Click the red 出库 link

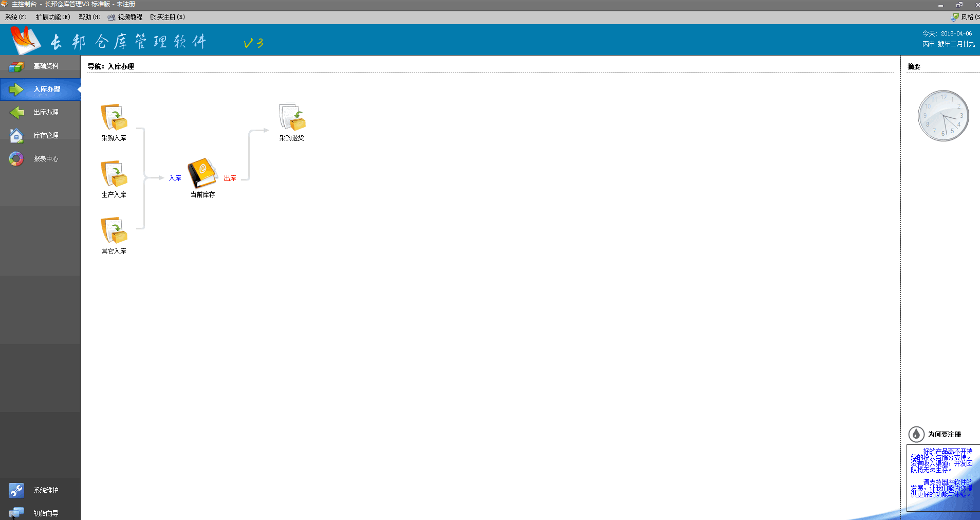click(230, 178)
